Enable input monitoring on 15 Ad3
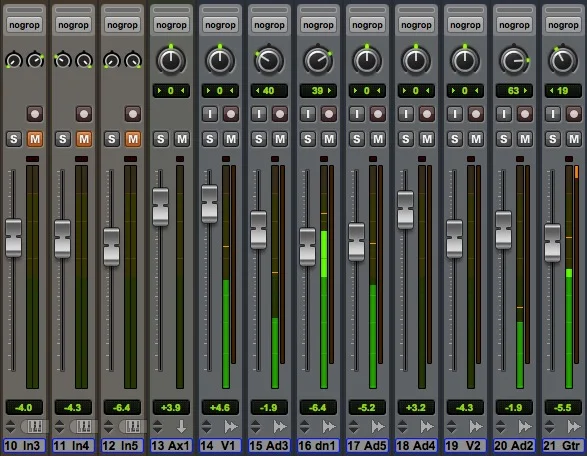 259,114
